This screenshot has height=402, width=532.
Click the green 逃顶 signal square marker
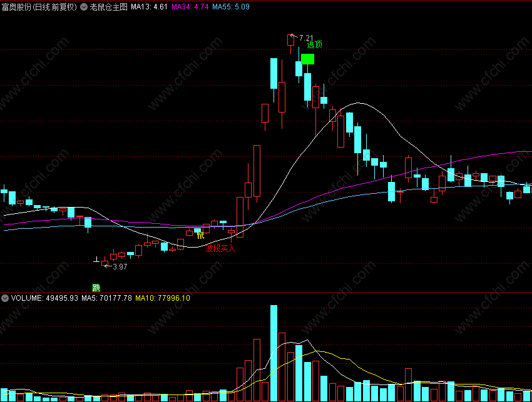click(x=308, y=59)
